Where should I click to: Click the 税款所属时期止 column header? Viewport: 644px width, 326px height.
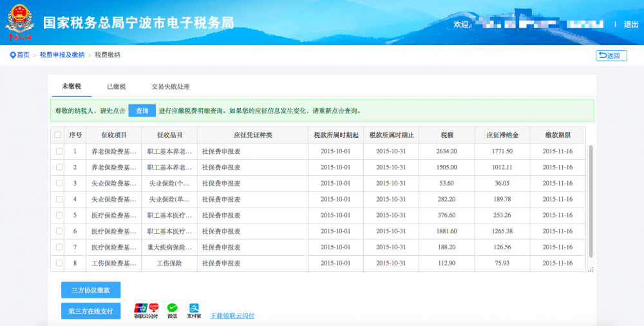point(391,135)
